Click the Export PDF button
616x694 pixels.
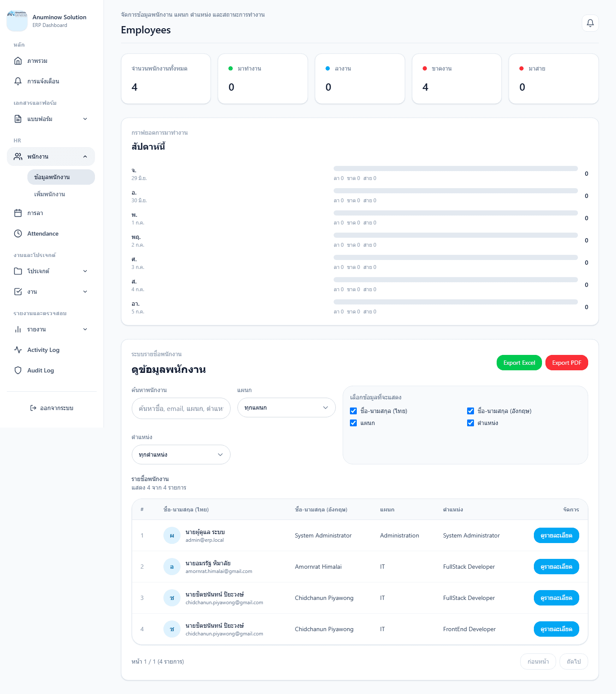coord(567,363)
